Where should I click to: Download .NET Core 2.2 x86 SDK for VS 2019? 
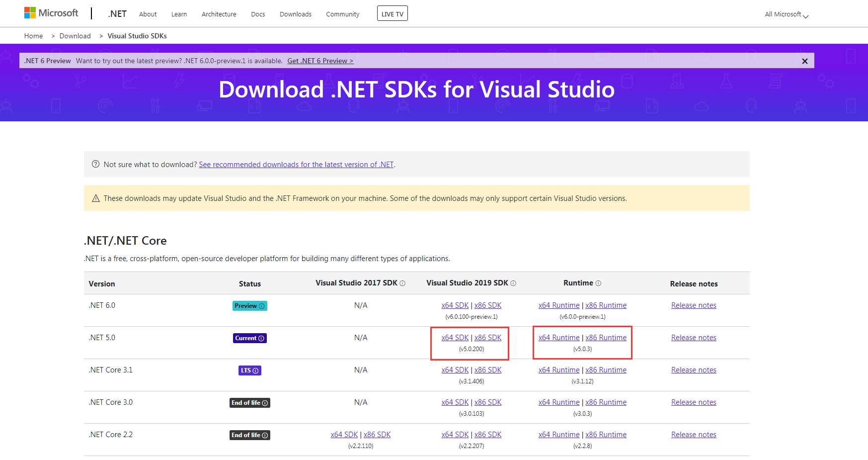488,435
